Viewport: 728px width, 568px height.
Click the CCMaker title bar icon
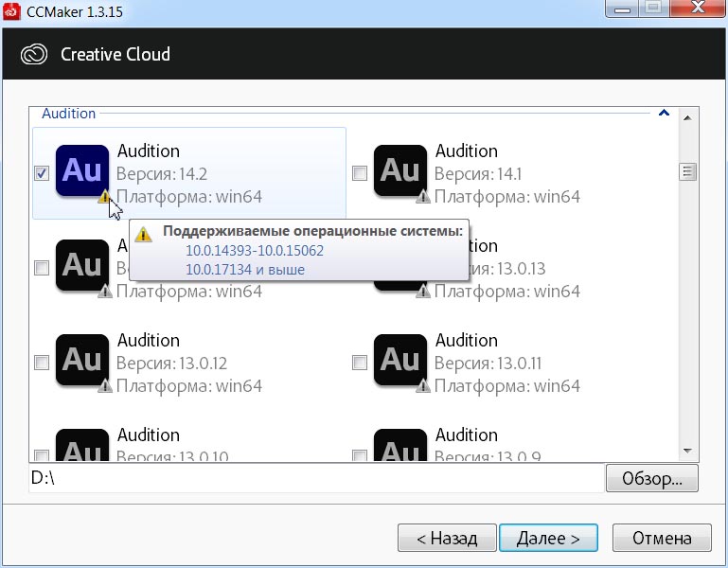click(x=11, y=11)
